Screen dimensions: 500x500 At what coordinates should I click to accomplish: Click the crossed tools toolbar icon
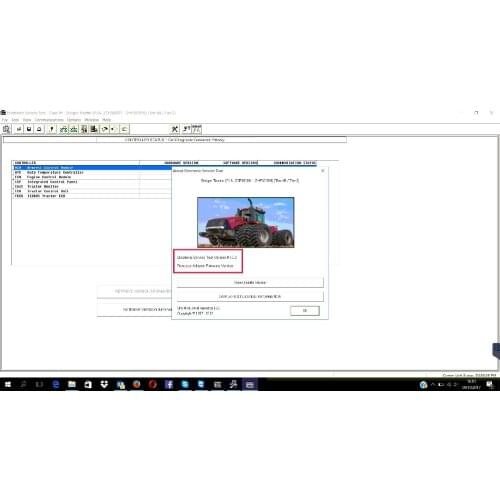175,129
